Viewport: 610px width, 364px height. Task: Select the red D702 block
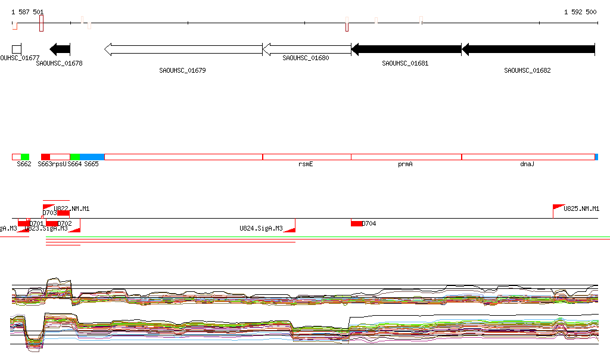click(x=52, y=223)
